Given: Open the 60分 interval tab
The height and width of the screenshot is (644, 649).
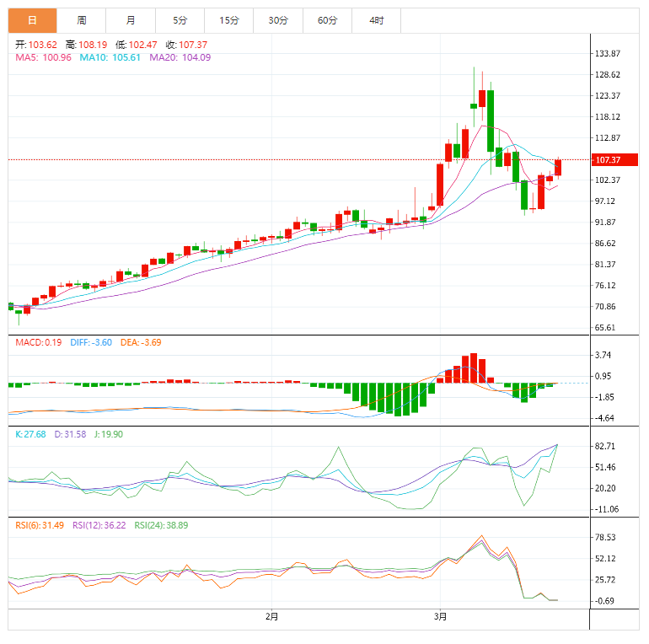Looking at the screenshot, I should [327, 20].
